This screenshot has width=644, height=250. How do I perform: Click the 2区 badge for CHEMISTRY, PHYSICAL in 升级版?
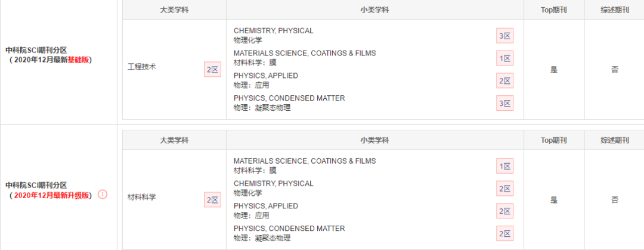[505, 189]
